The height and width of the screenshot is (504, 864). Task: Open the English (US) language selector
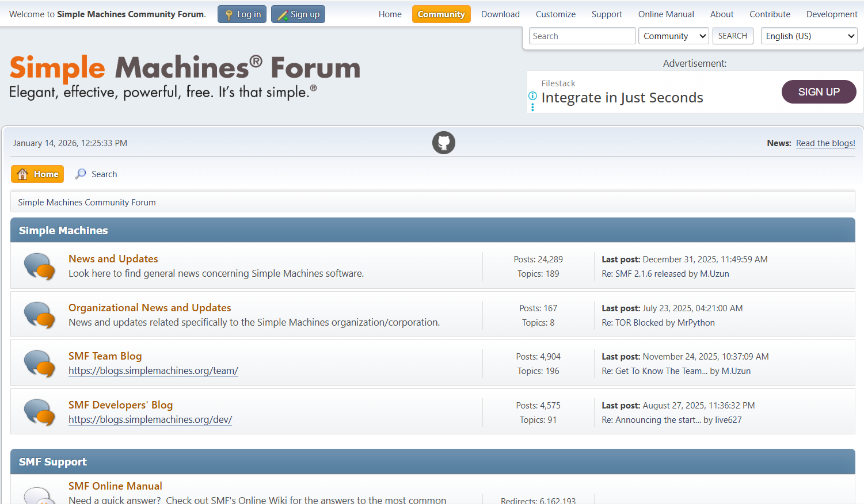pos(809,36)
